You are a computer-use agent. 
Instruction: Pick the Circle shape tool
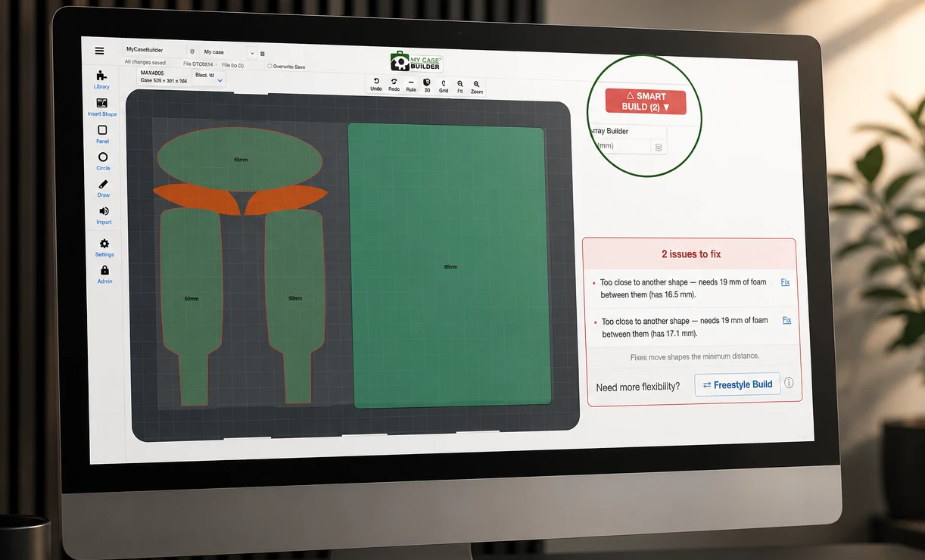click(103, 161)
